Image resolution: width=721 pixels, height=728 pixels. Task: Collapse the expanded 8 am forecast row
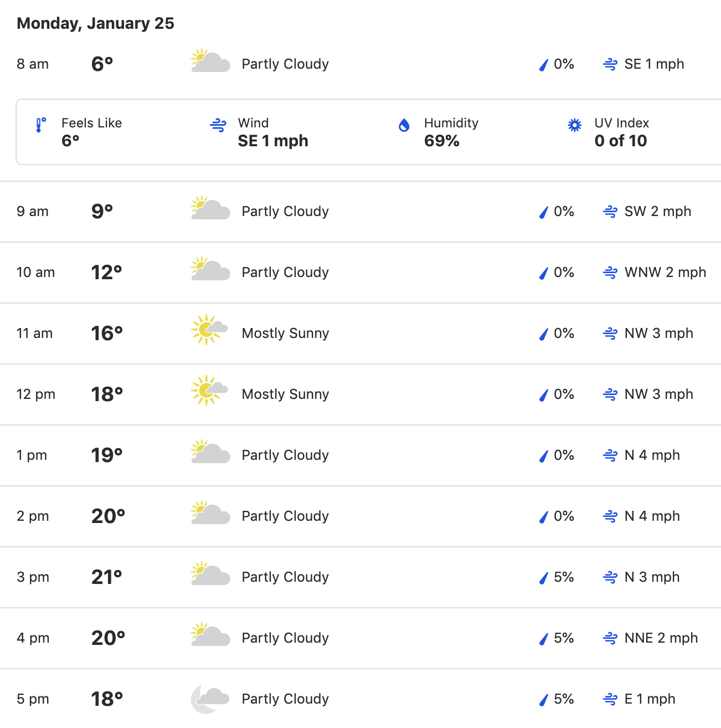[x=360, y=64]
